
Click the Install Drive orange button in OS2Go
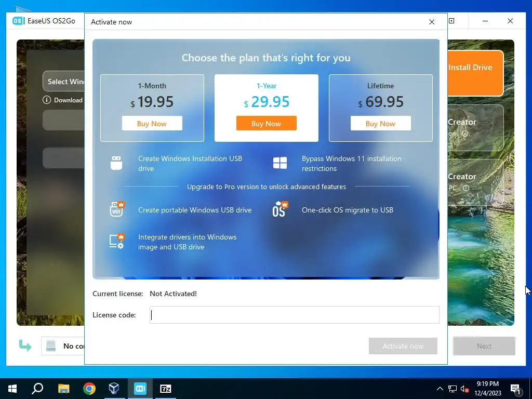point(475,73)
